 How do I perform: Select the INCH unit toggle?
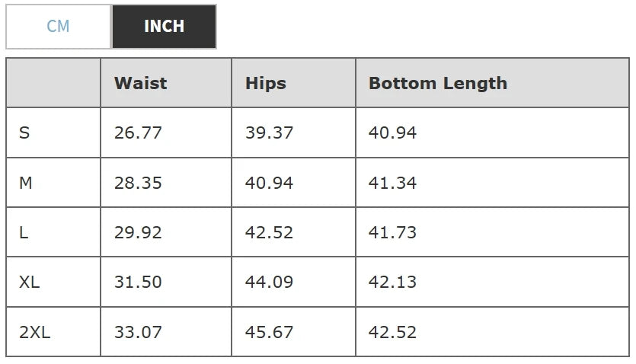[164, 27]
